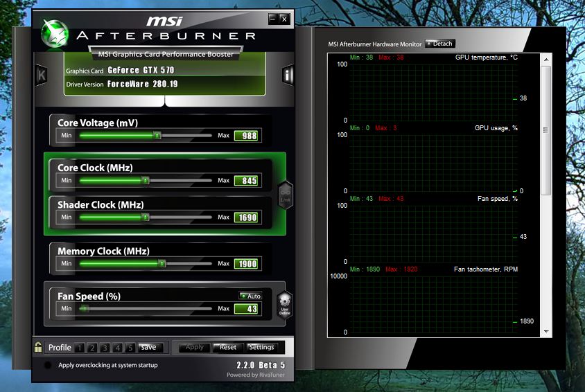The height and width of the screenshot is (392, 585).
Task: Select profile slot 3
Action: click(x=105, y=348)
